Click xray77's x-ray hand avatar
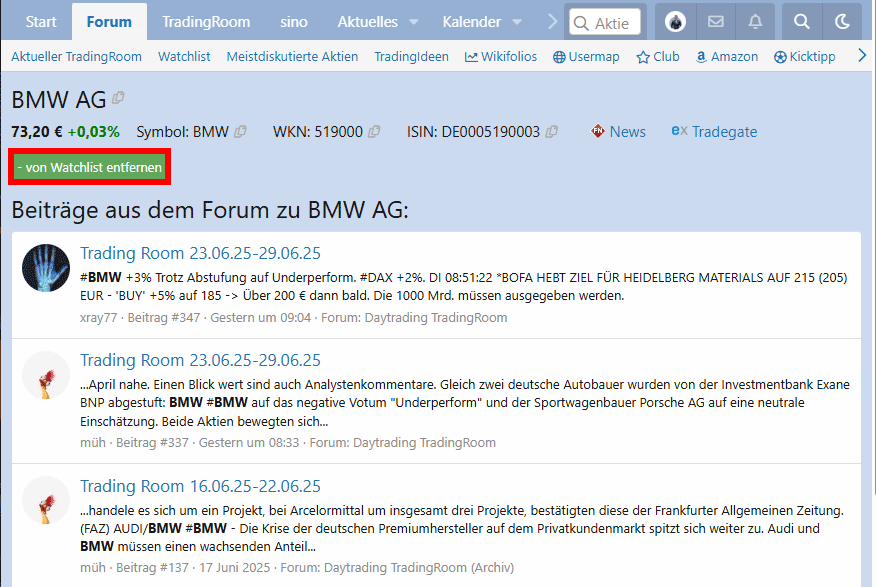The height and width of the screenshot is (587, 876). [46, 268]
